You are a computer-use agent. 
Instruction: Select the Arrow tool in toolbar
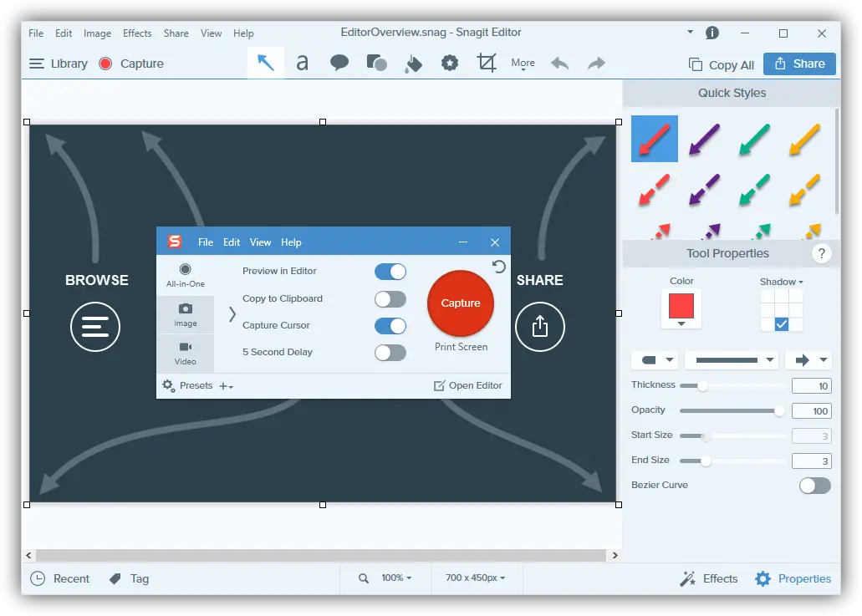point(266,64)
